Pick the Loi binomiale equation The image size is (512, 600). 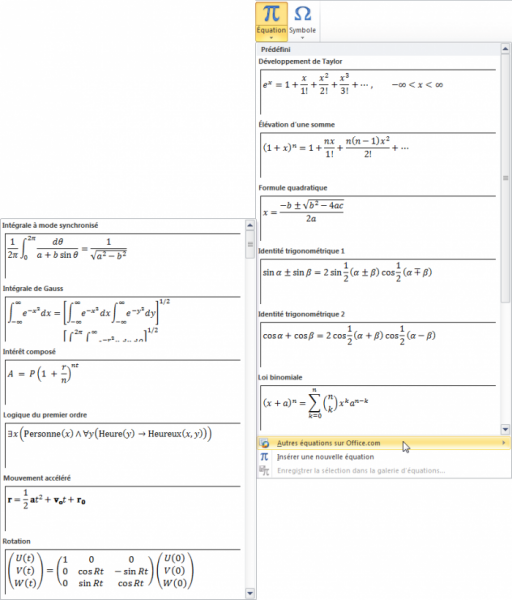[378, 408]
